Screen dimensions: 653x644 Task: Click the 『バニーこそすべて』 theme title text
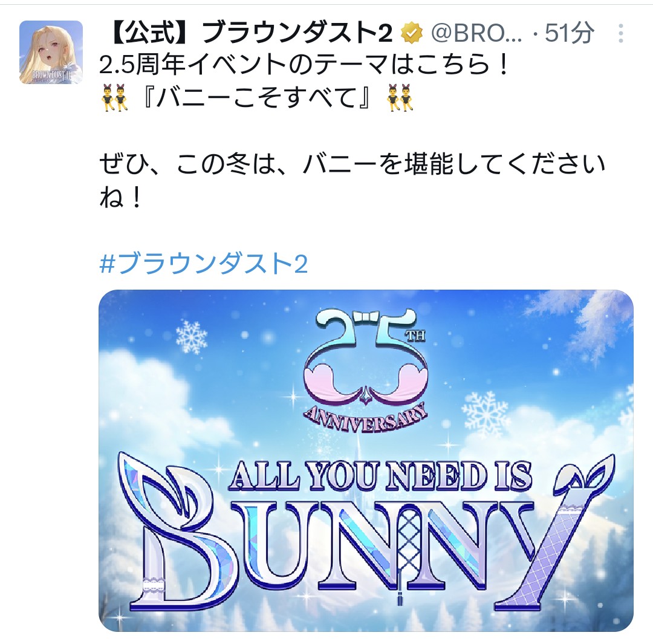click(257, 99)
